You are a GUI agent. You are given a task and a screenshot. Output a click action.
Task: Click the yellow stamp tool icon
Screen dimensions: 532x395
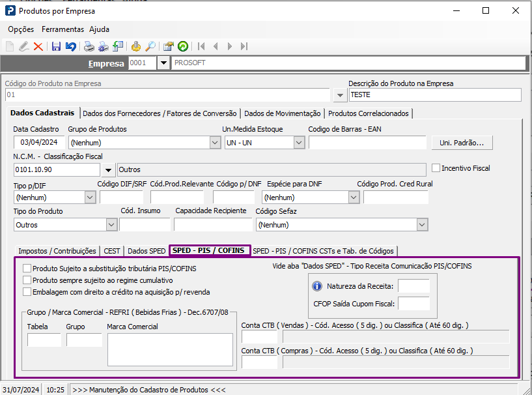(x=136, y=46)
